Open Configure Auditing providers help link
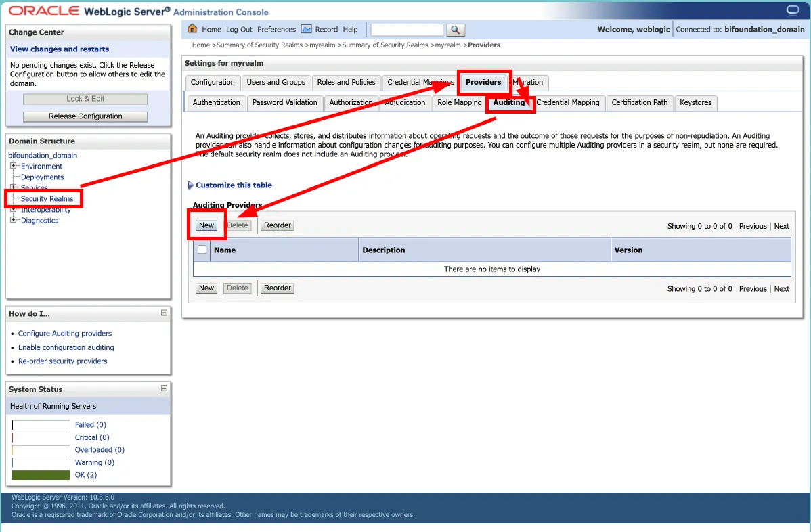 [65, 334]
